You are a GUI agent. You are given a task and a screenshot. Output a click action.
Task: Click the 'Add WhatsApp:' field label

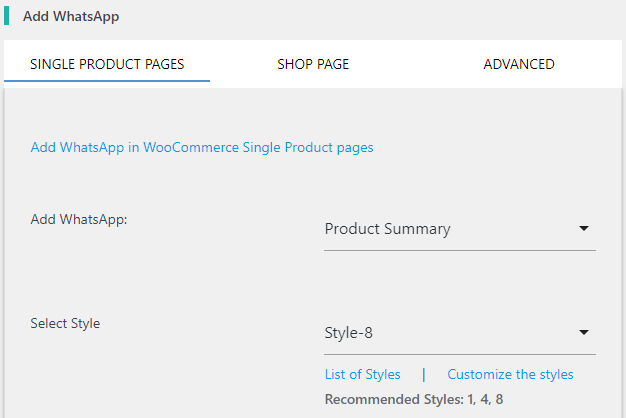pos(79,220)
